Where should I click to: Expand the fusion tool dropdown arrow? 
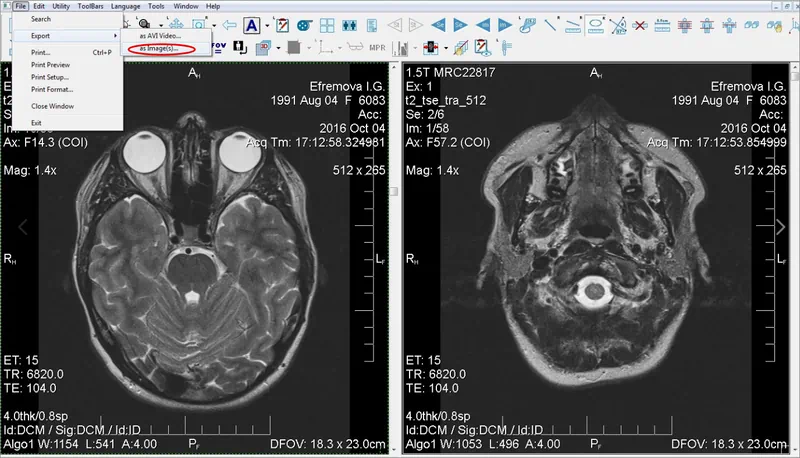click(446, 48)
